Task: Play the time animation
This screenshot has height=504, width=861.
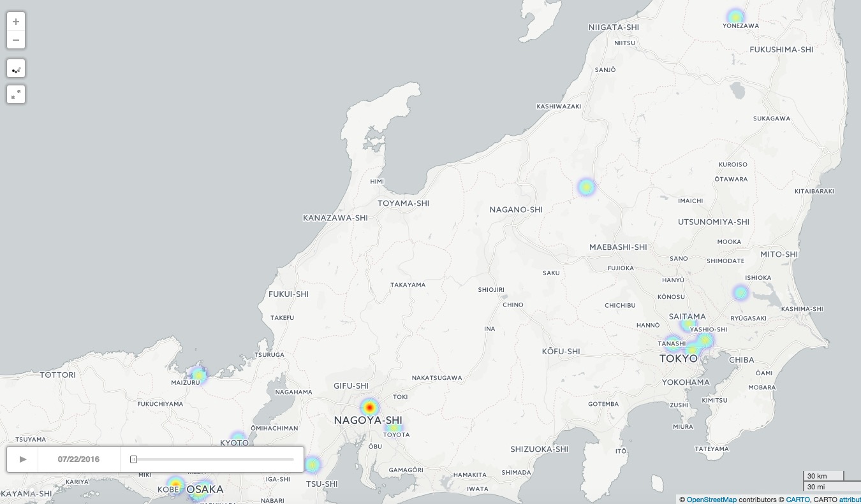Action: pos(23,459)
